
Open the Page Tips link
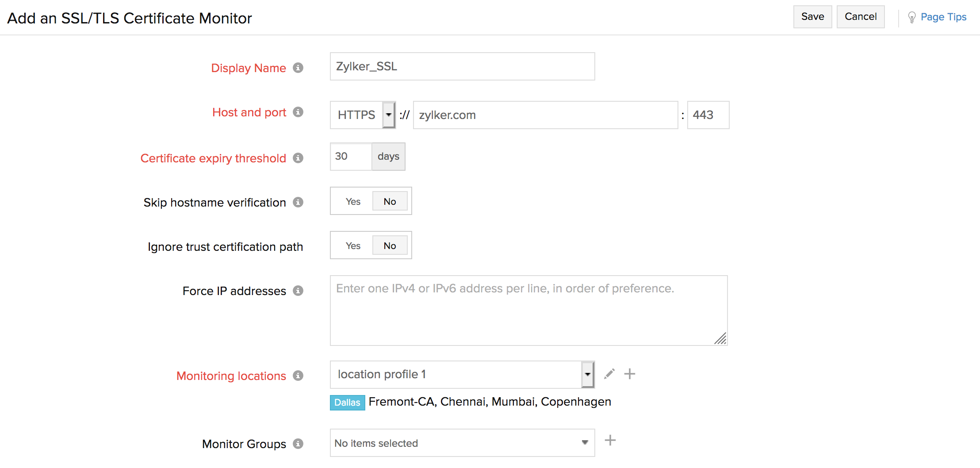pyautogui.click(x=943, y=17)
